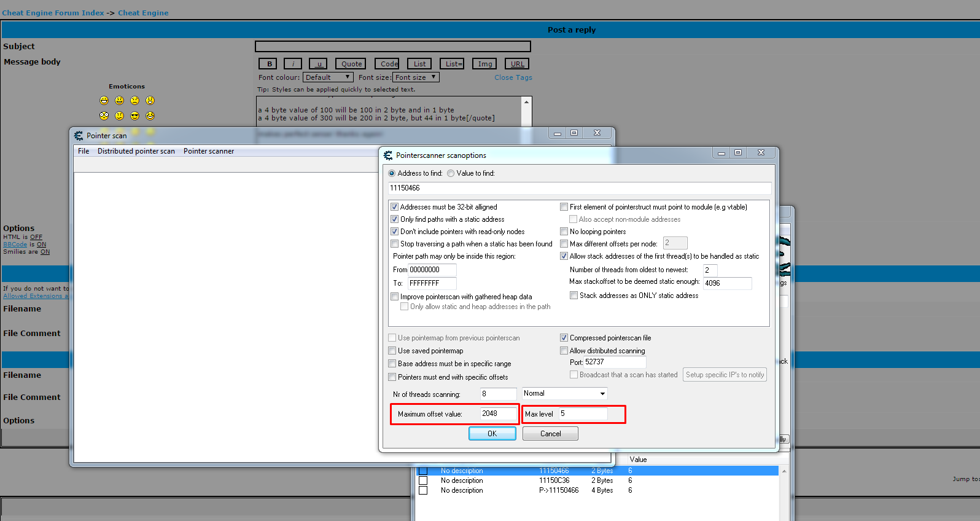The image size is (980, 521).
Task: Open the Pointer scanner menu
Action: click(x=208, y=151)
